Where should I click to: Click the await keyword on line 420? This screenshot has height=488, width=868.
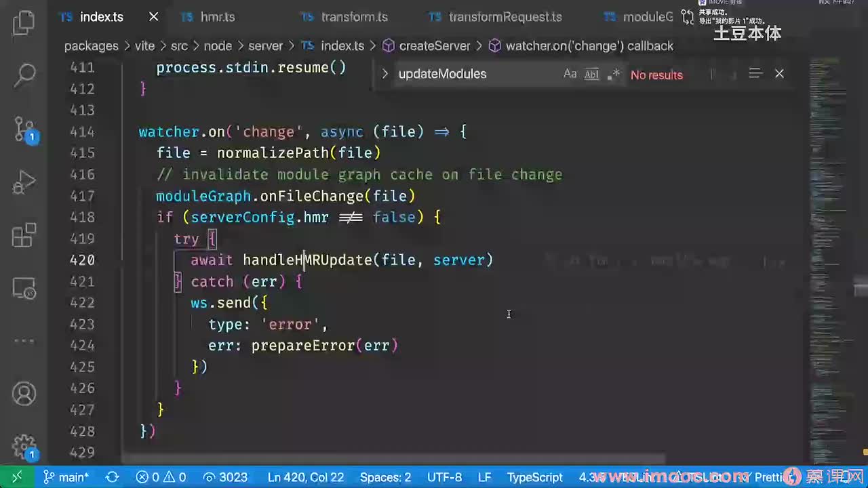tap(212, 260)
